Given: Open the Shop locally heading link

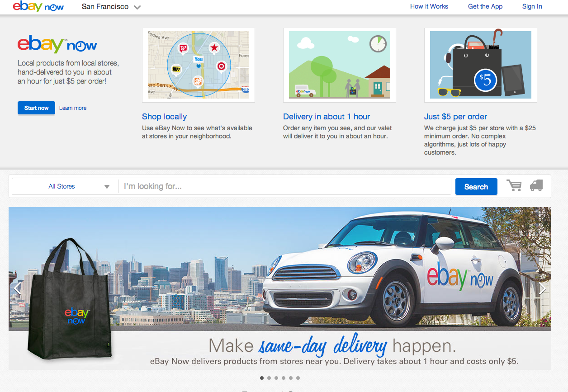Looking at the screenshot, I should pyautogui.click(x=164, y=117).
